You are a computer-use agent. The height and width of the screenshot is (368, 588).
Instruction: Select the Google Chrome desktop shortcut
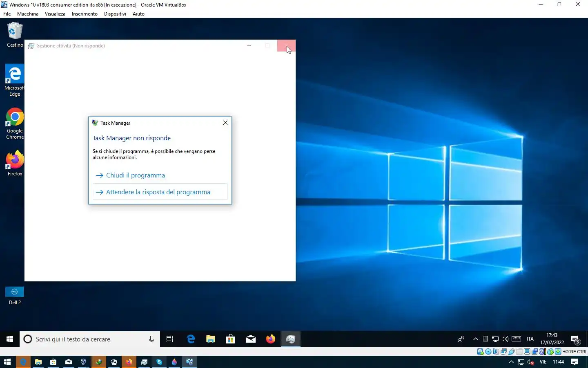click(x=15, y=123)
